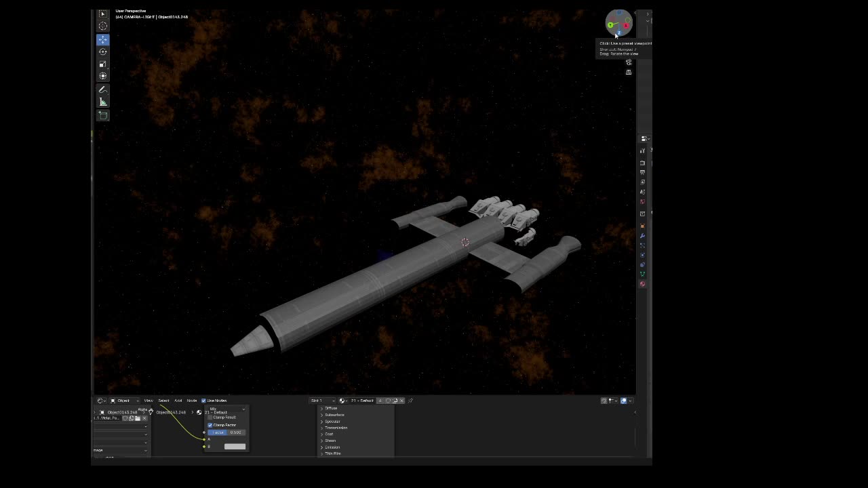868x488 pixels.
Task: Select the Add Cube tool
Action: [103, 115]
